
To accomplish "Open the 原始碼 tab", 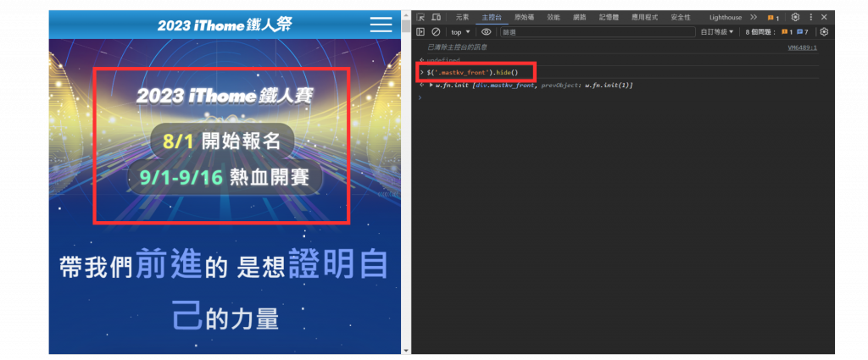I will pos(524,17).
